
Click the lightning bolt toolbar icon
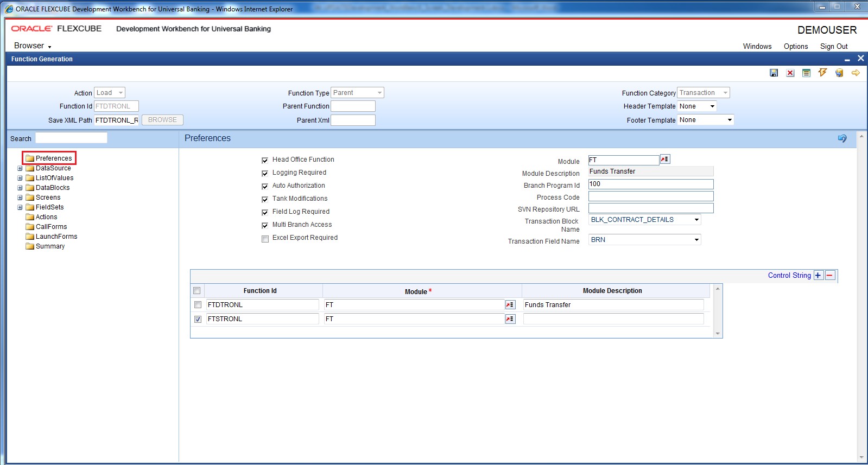click(x=823, y=73)
